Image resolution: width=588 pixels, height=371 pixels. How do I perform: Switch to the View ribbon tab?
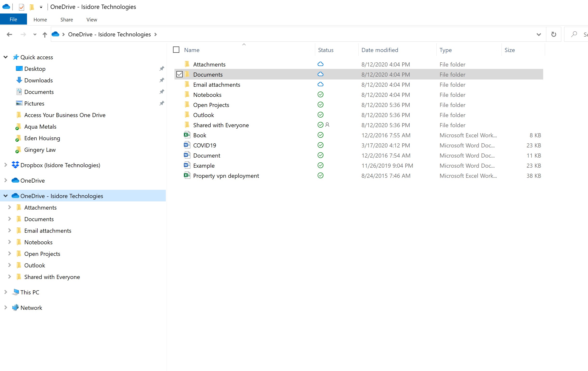92,20
